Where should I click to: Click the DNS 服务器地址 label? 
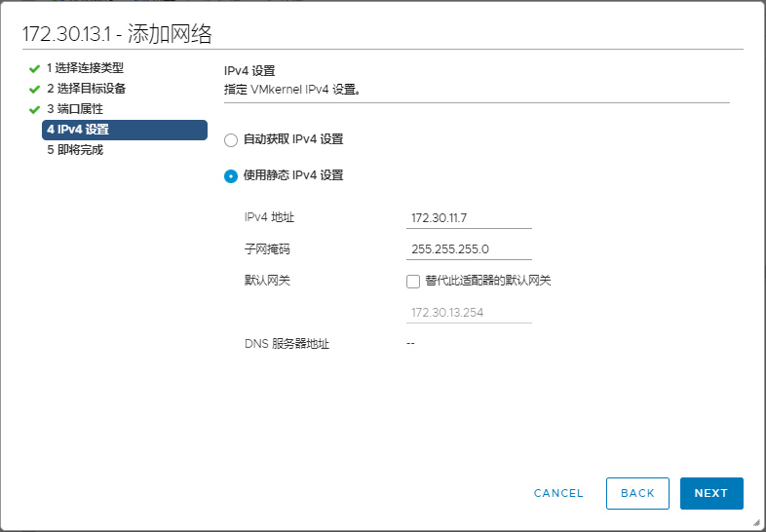pyautogui.click(x=287, y=344)
